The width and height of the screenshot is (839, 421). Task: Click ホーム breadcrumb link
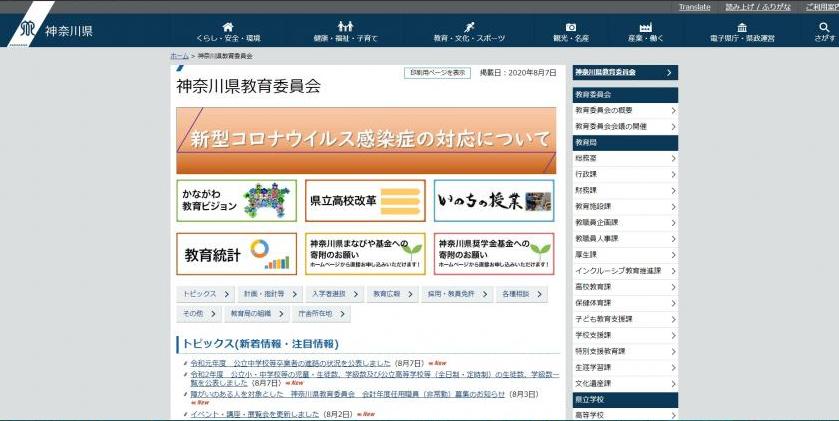tap(179, 57)
